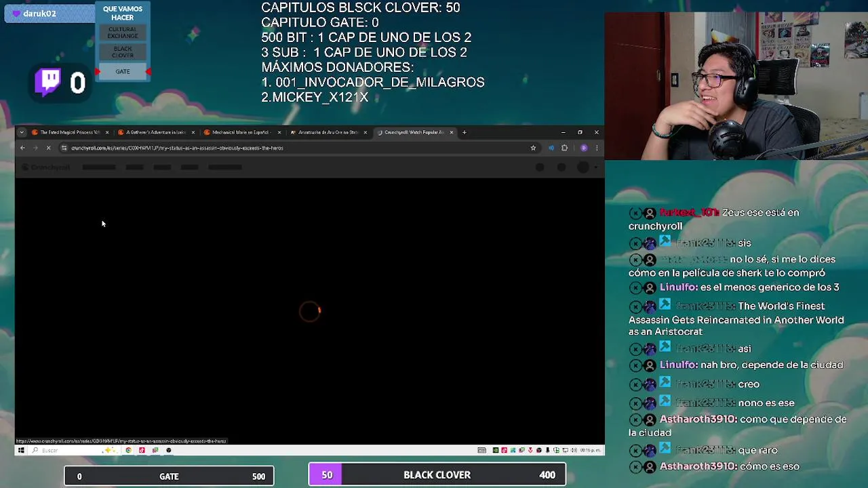Viewport: 868px width, 488px height.
Task: Minimize the Chrome browser window
Action: [x=563, y=132]
